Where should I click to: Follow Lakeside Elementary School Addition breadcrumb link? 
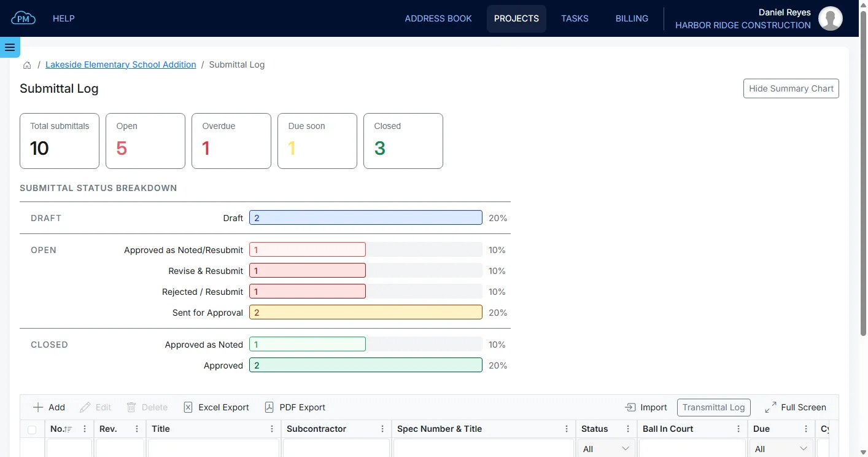tap(121, 64)
